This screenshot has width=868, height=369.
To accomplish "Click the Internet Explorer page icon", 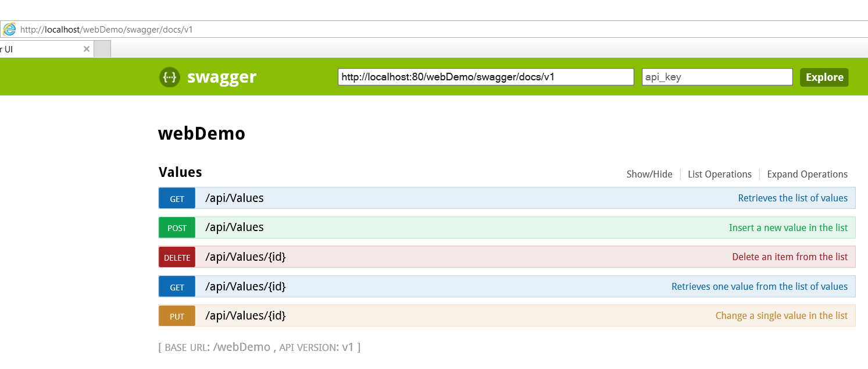I will click(x=9, y=29).
